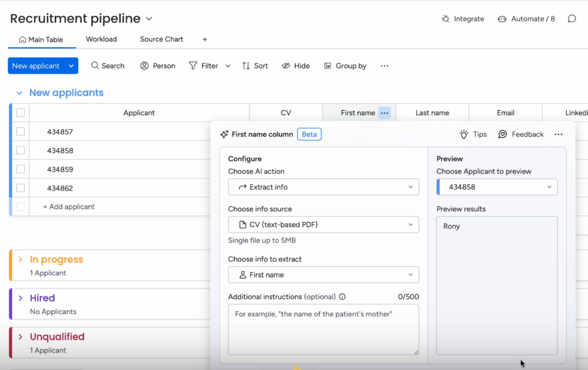Open the Applicant to preview dropdown

(497, 187)
